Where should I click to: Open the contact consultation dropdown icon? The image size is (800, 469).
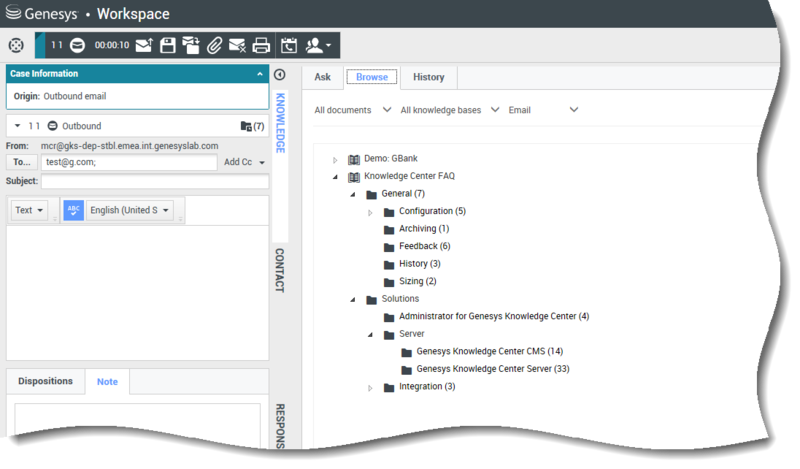[318, 45]
